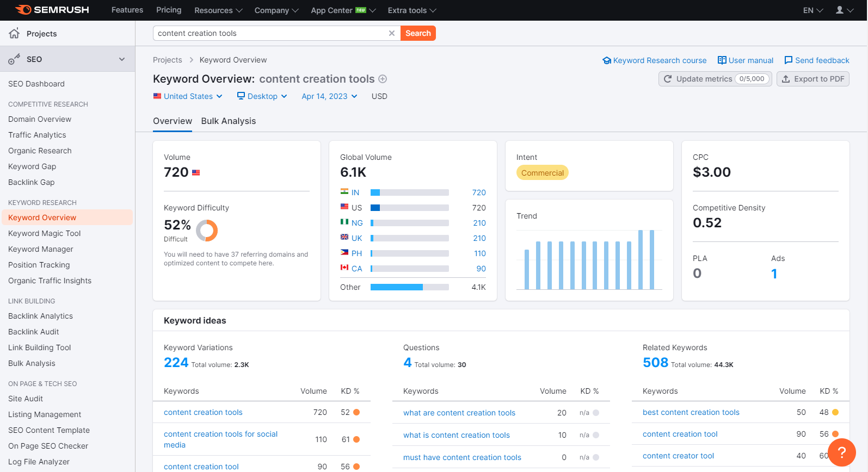The image size is (868, 472).
Task: Click the desktop device icon
Action: point(241,96)
